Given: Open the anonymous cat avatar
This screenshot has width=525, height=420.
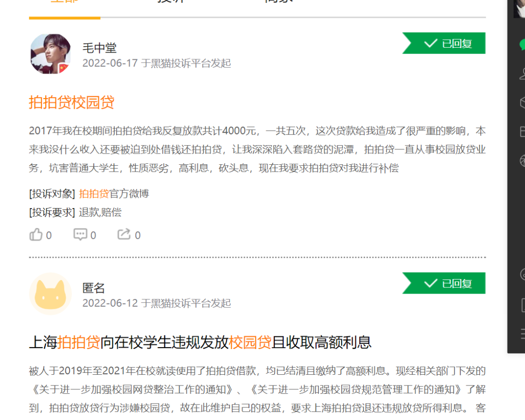Looking at the screenshot, I should click(51, 294).
